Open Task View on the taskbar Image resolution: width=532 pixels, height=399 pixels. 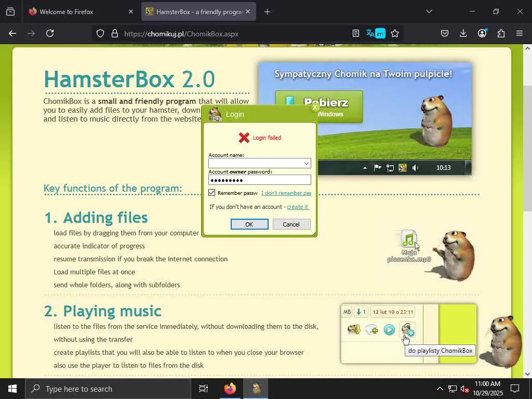coord(203,389)
